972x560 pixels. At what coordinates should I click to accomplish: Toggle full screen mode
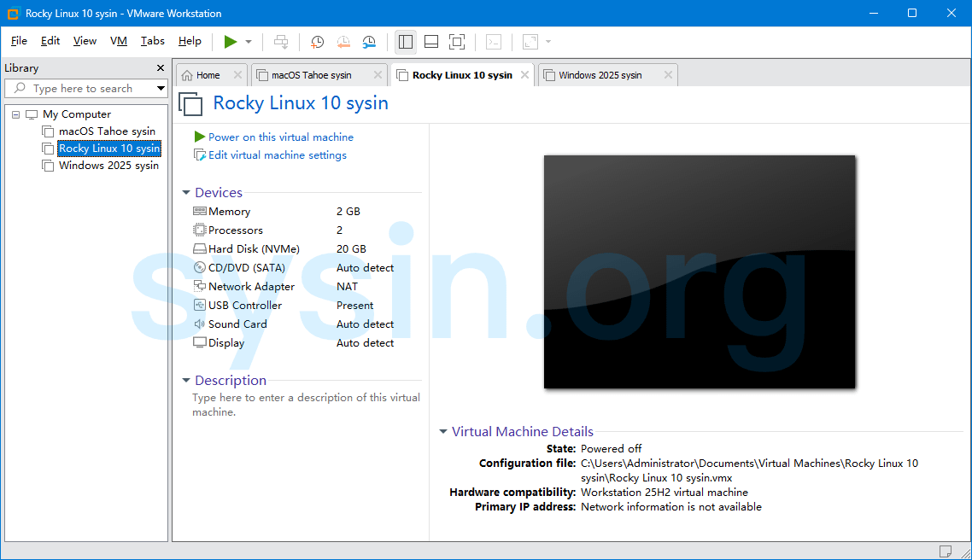point(456,41)
